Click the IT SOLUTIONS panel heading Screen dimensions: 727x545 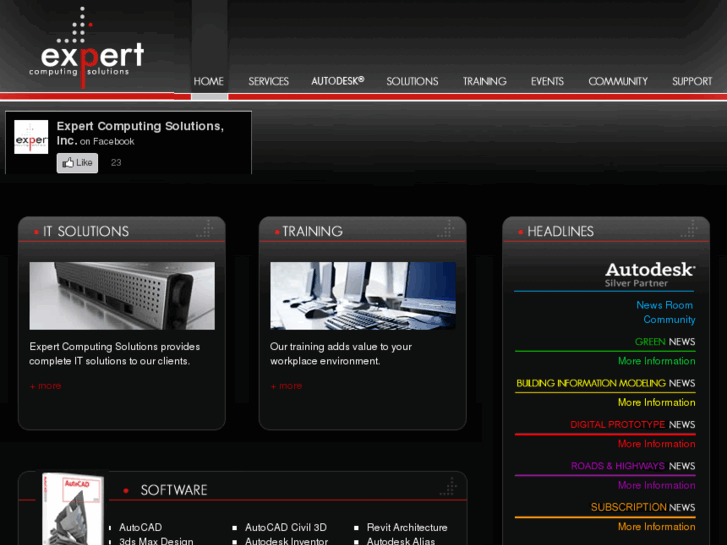(x=86, y=231)
